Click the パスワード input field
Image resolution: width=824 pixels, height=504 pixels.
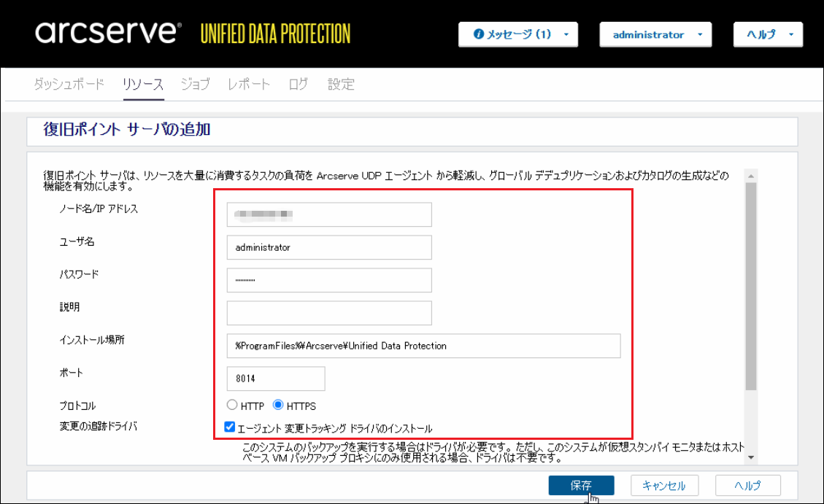(x=329, y=280)
